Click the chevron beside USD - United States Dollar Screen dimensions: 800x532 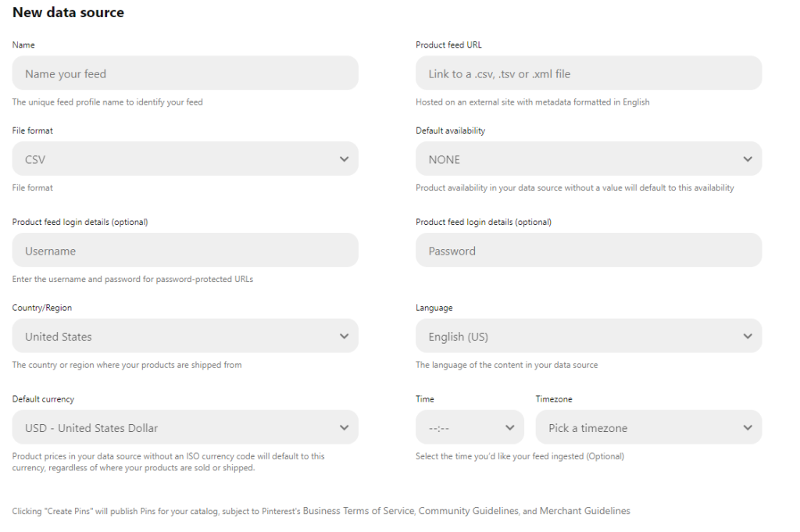coord(345,428)
